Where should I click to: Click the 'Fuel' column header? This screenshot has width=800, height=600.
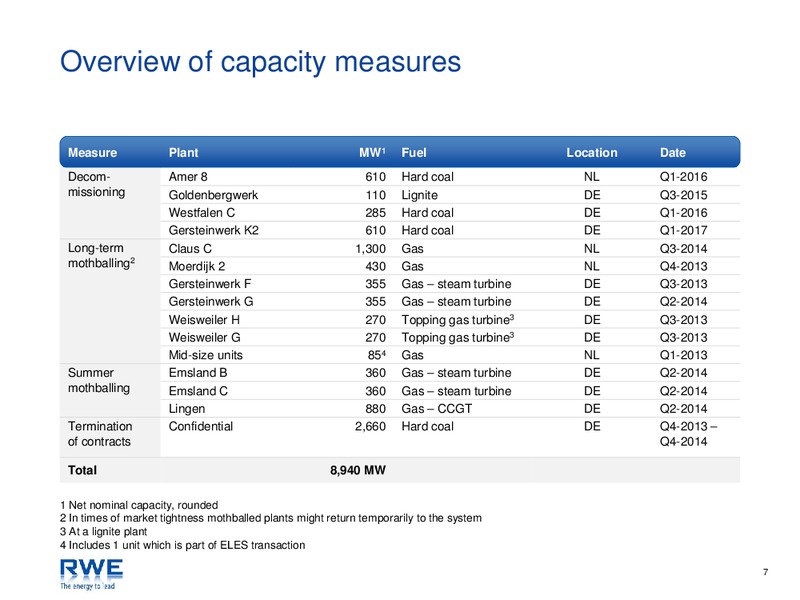tap(414, 153)
